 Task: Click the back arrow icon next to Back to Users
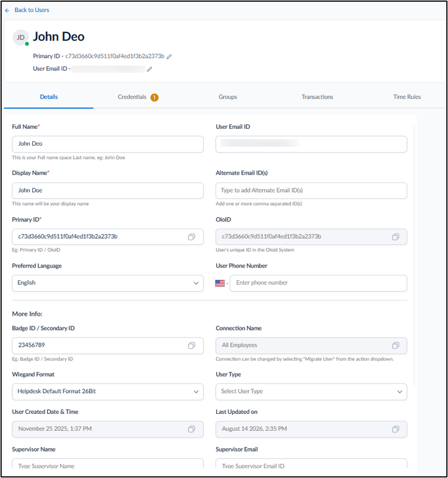click(x=7, y=10)
